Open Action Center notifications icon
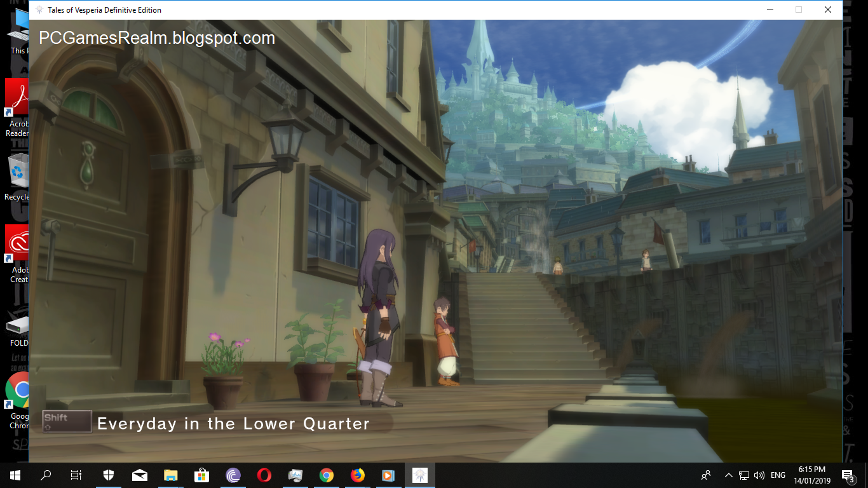Image resolution: width=868 pixels, height=488 pixels. (848, 475)
